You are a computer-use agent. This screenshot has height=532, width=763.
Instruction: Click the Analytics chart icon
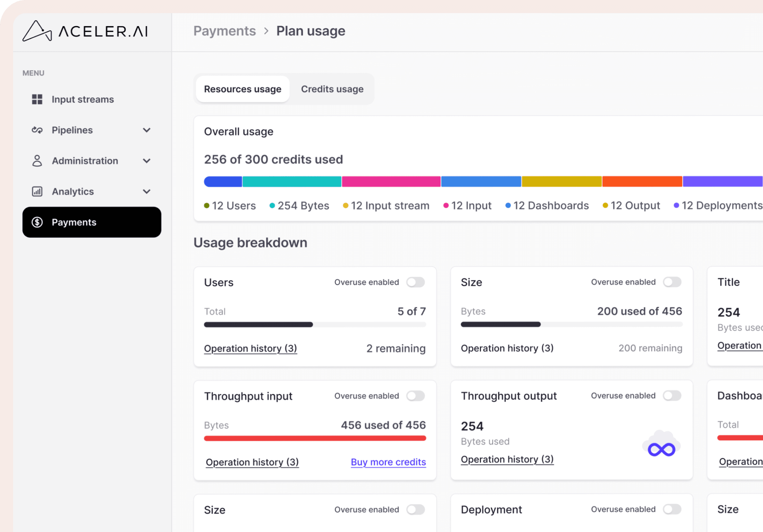click(37, 191)
